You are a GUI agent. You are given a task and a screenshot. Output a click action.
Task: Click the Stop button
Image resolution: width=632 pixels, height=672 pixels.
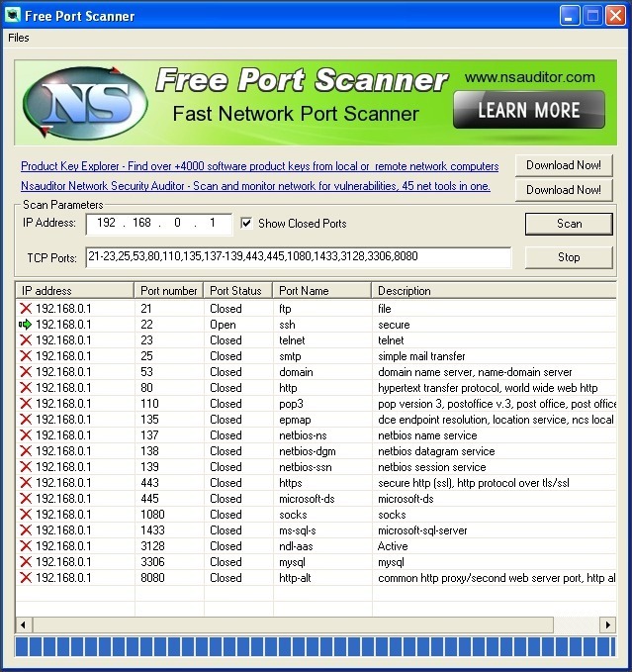click(x=569, y=257)
